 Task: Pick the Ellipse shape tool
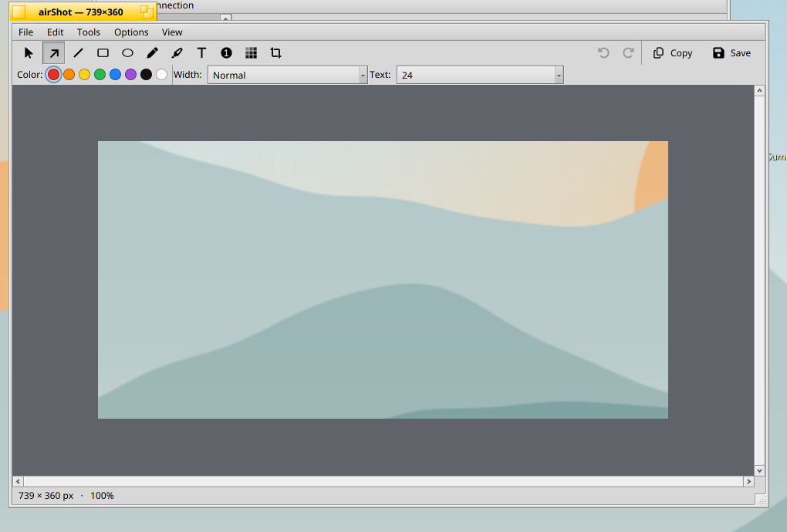pyautogui.click(x=127, y=53)
